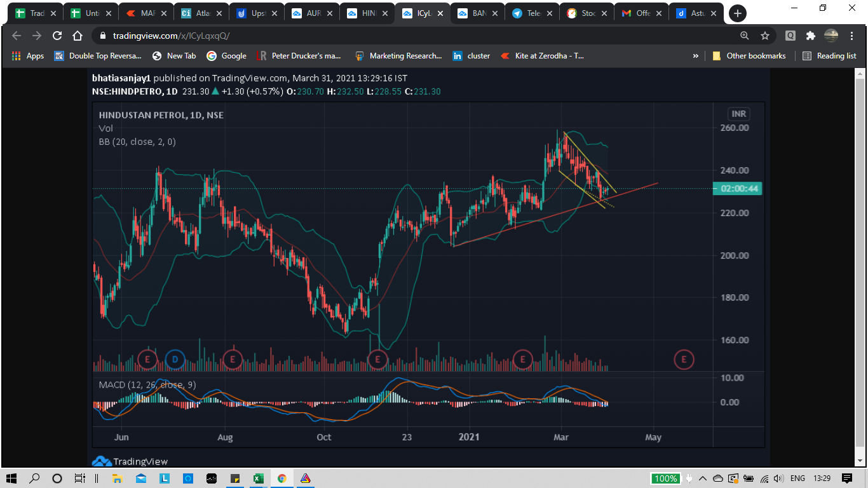Screen dimensions: 868x488
Task: Open Windows taskbar search
Action: pos(35,478)
